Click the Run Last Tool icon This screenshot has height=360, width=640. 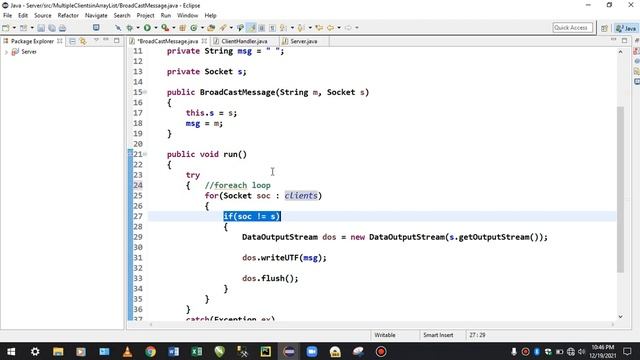tap(165, 28)
